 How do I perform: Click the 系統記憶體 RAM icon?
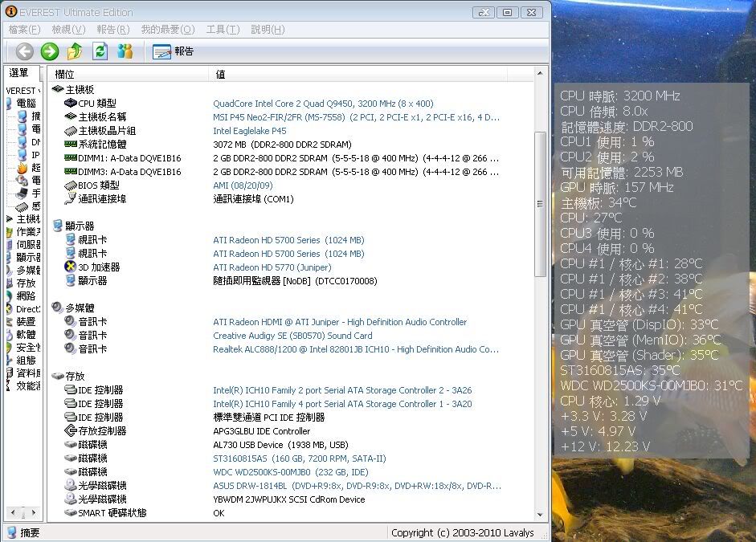tap(71, 144)
